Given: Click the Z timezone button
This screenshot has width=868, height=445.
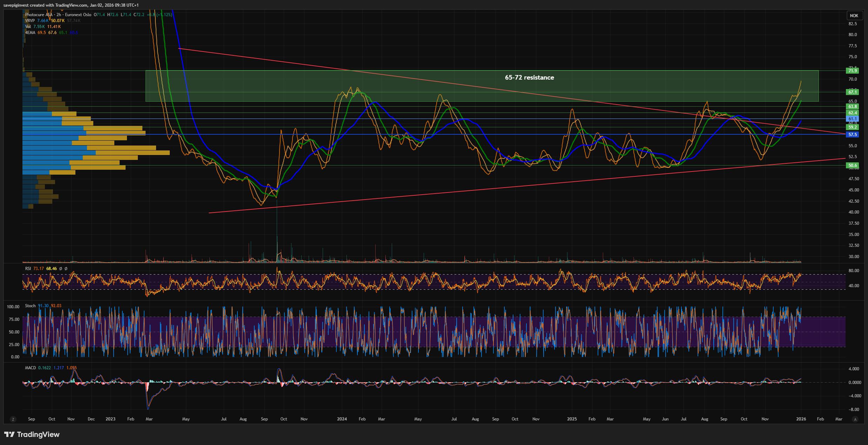Looking at the screenshot, I should click(x=13, y=419).
